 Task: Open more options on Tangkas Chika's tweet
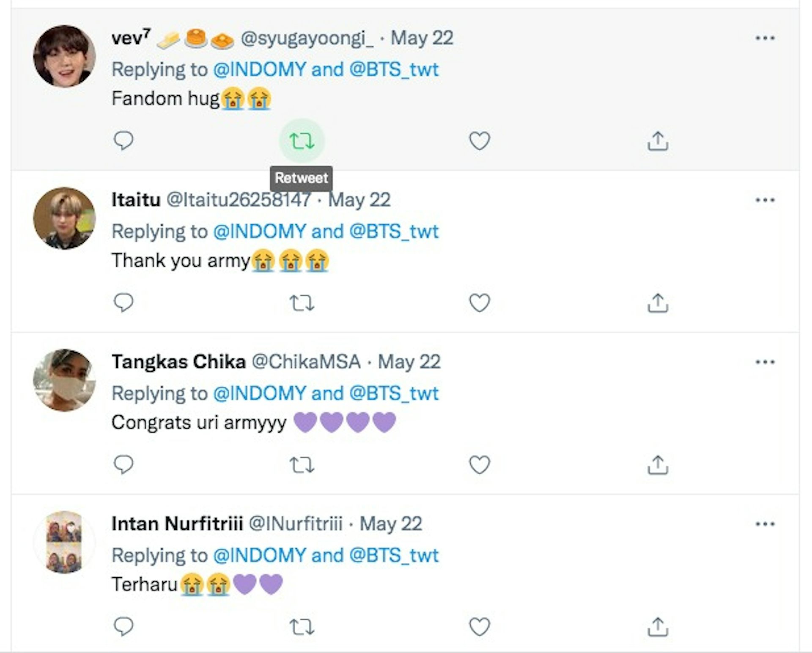765,362
